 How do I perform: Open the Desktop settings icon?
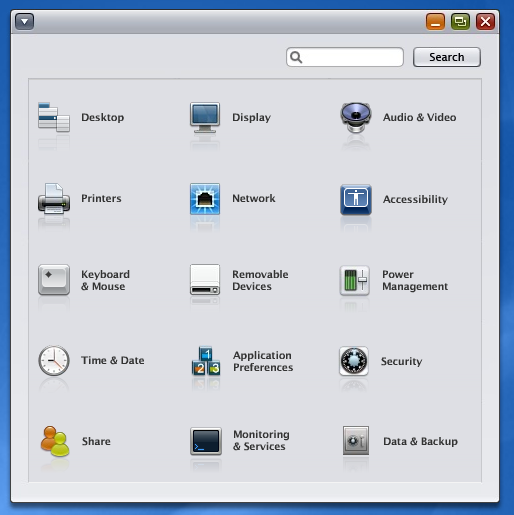[x=54, y=117]
